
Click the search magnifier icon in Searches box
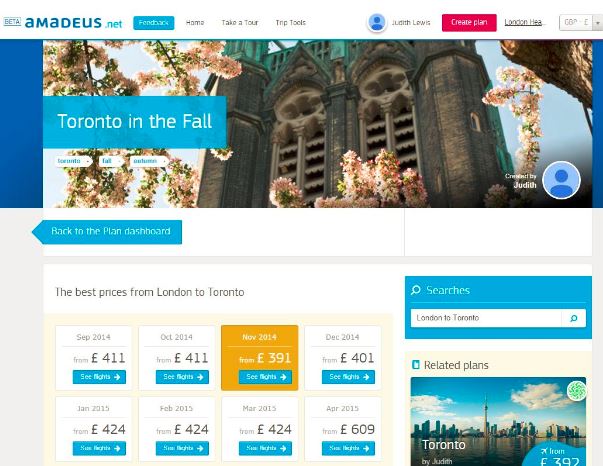[x=574, y=318]
